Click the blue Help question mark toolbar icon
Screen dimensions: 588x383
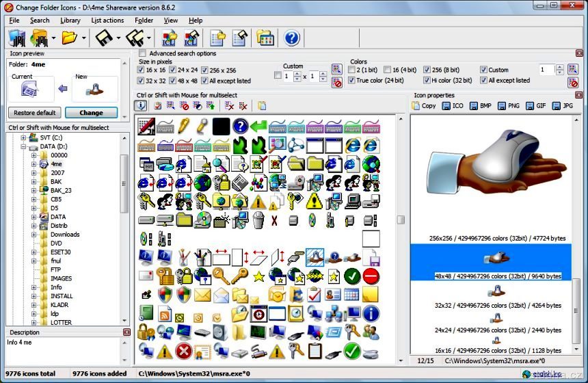pos(291,38)
